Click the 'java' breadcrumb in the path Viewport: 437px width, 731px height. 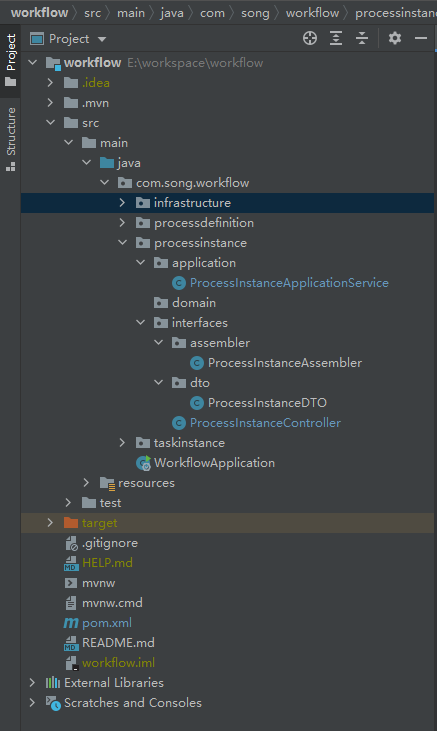172,13
